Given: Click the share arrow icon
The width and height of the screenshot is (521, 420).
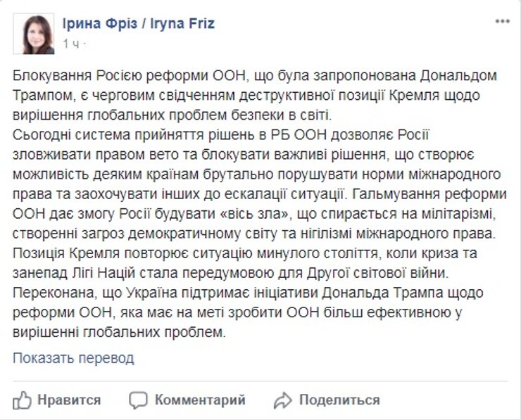Looking at the screenshot, I should click(283, 400).
